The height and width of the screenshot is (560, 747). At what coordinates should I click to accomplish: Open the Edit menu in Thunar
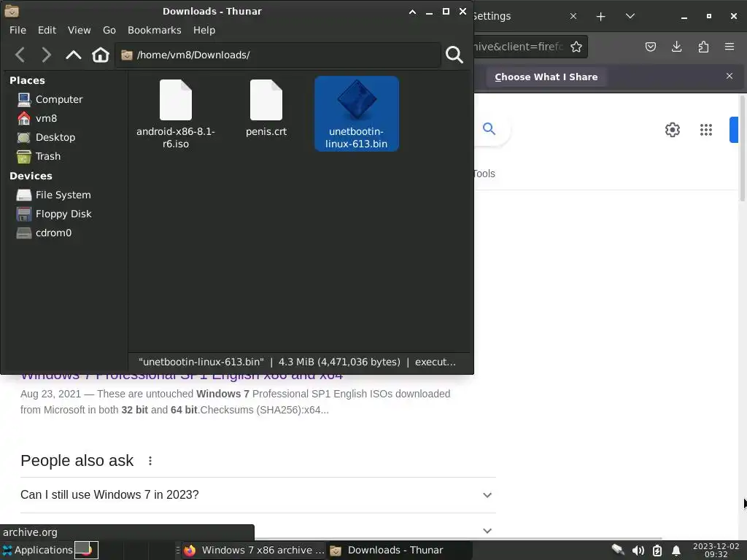pos(47,30)
